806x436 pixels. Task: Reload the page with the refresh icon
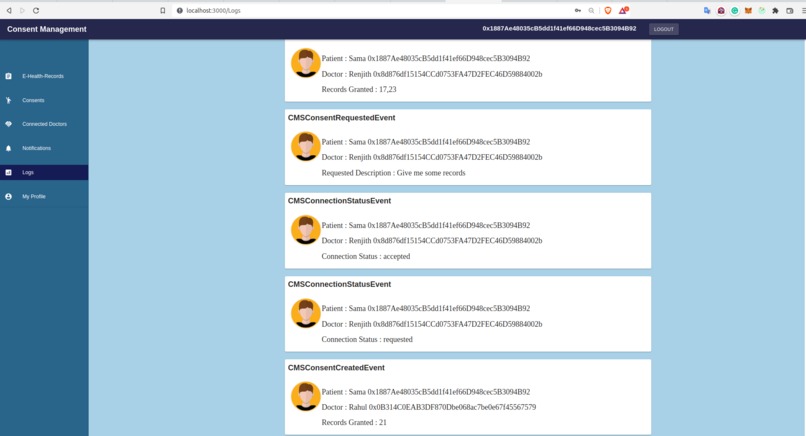[x=36, y=10]
